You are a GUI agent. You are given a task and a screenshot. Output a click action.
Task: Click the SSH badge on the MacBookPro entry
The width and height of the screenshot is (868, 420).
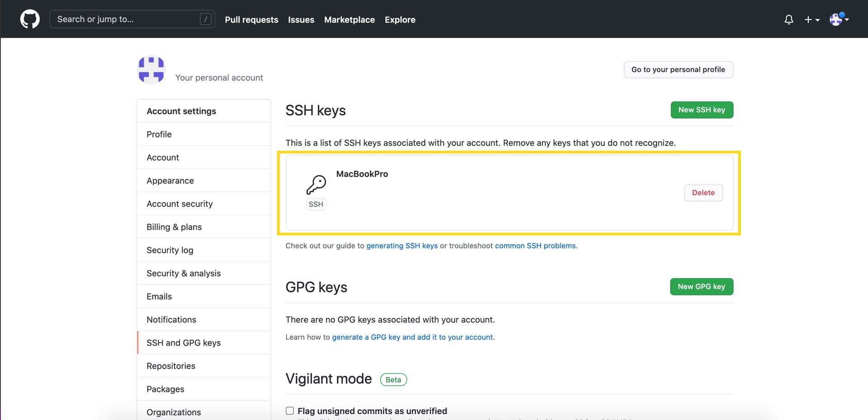(x=316, y=204)
